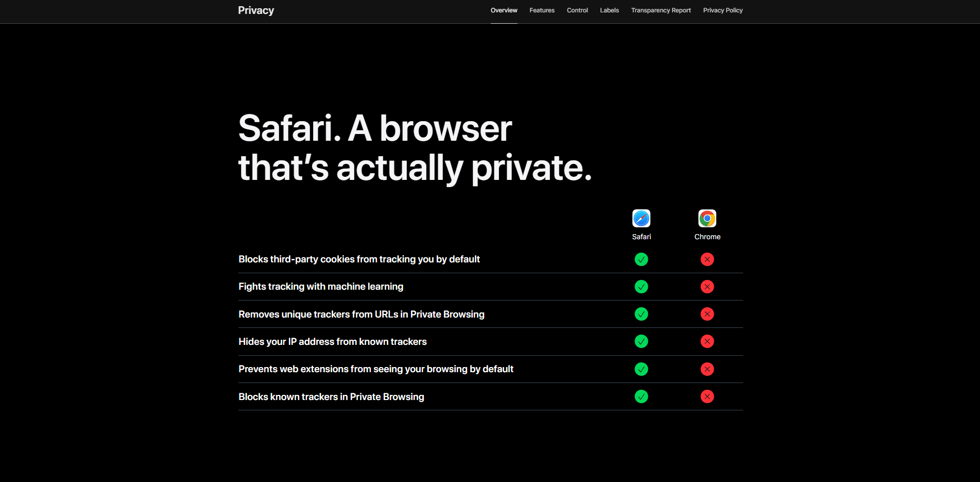
Task: Open the Labels tab
Action: pyautogui.click(x=609, y=10)
